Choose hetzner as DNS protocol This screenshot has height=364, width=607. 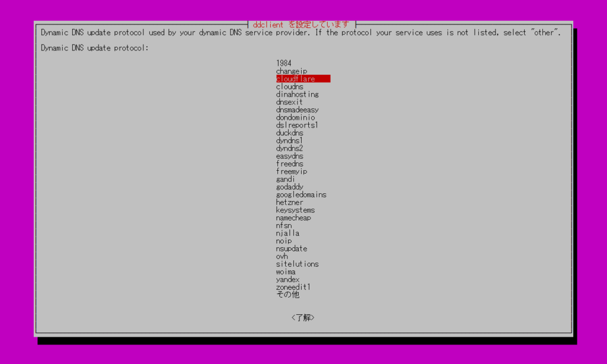[289, 202]
